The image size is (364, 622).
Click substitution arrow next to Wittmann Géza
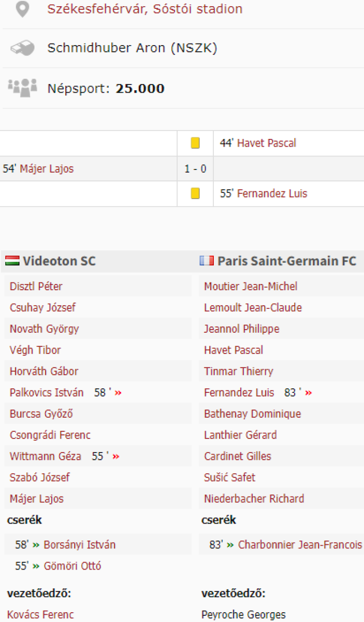point(116,457)
